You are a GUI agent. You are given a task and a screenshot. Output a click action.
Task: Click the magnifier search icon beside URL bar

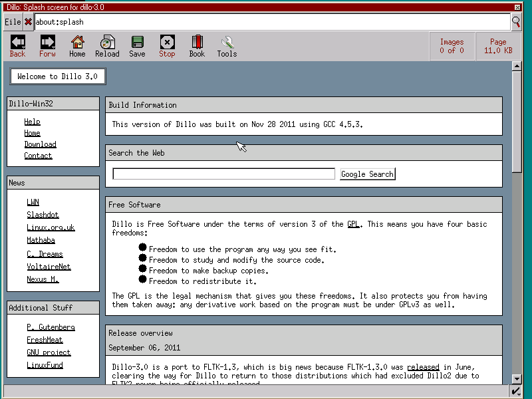(516, 22)
